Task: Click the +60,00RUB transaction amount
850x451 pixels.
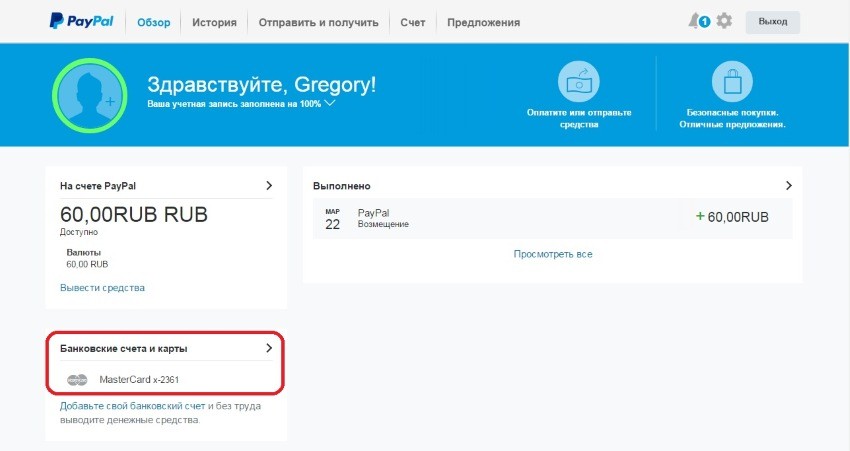Action: (x=732, y=217)
